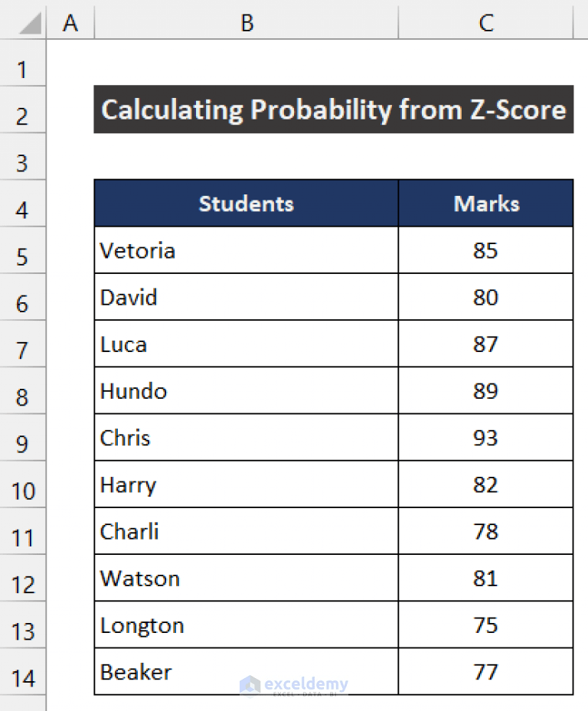Select the Students header cell

246,204
